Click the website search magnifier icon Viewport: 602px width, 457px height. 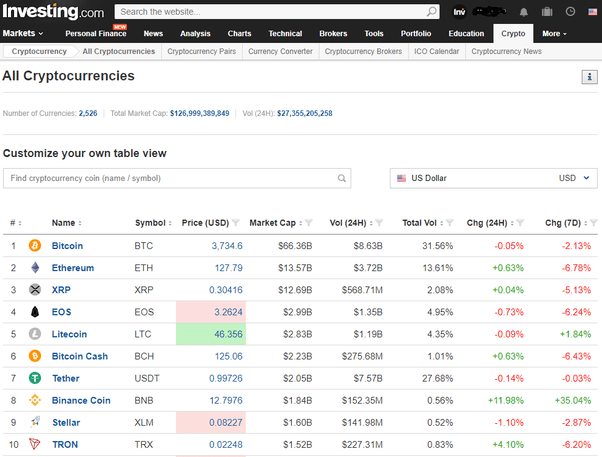[x=432, y=12]
